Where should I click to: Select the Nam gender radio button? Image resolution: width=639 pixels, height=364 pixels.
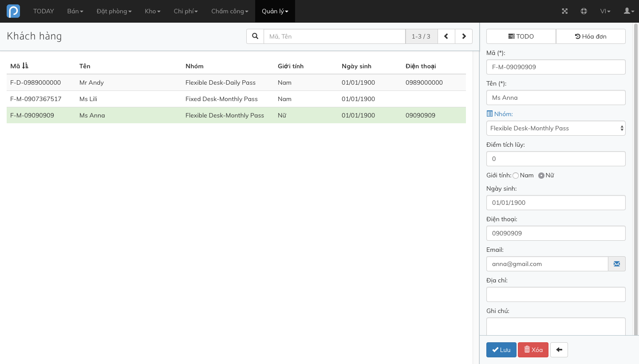tap(516, 176)
